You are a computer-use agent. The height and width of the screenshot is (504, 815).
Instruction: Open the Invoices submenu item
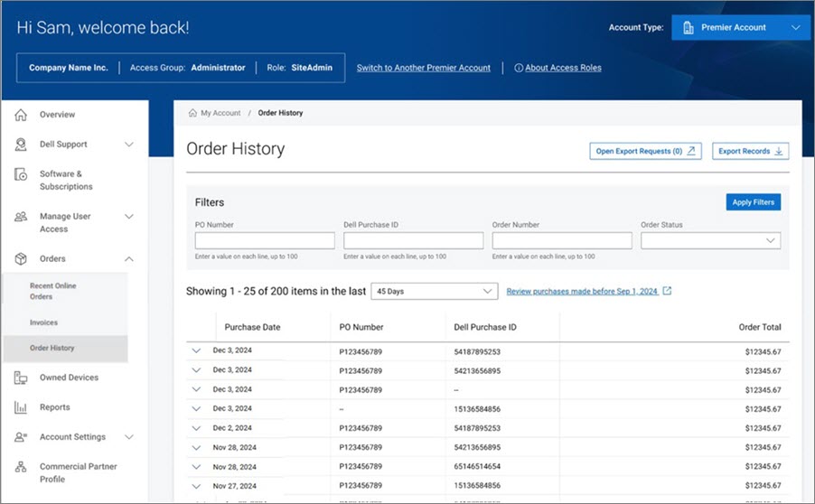point(43,322)
